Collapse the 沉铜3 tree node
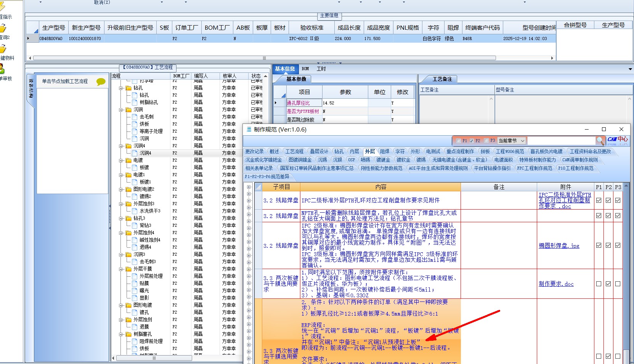634x364 pixels. [121, 254]
